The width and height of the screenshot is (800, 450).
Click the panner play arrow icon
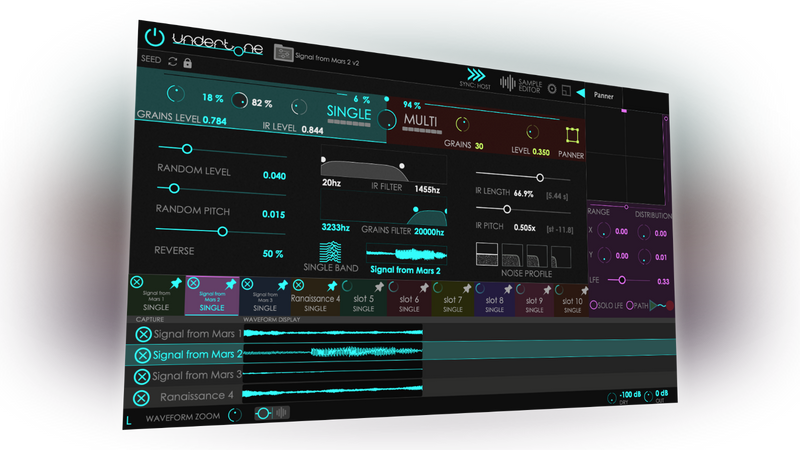pos(654,305)
